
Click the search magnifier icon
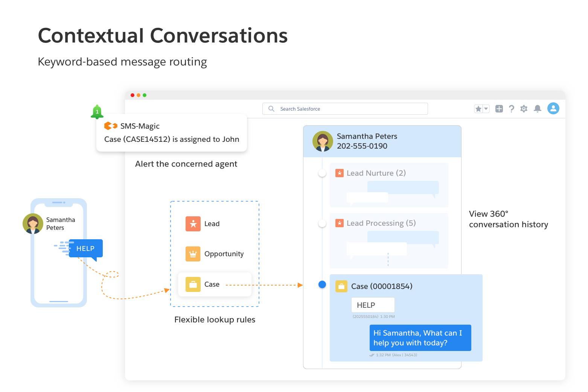tap(271, 109)
